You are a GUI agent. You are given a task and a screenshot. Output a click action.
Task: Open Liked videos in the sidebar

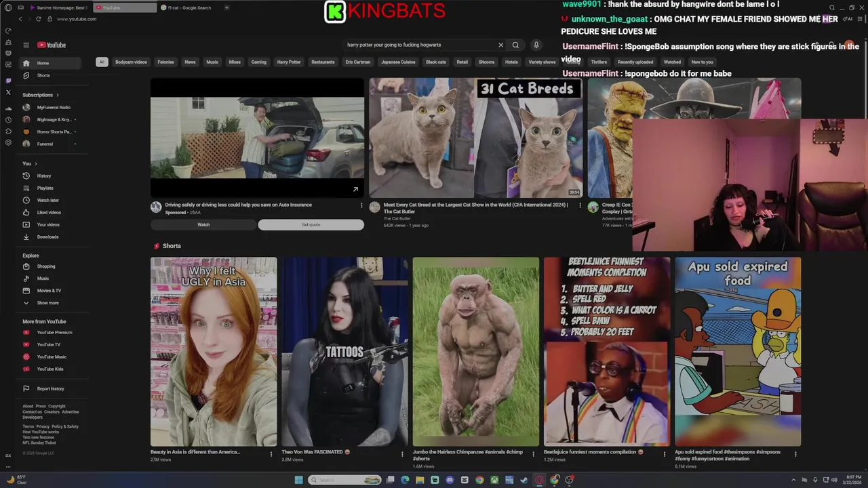tap(50, 212)
